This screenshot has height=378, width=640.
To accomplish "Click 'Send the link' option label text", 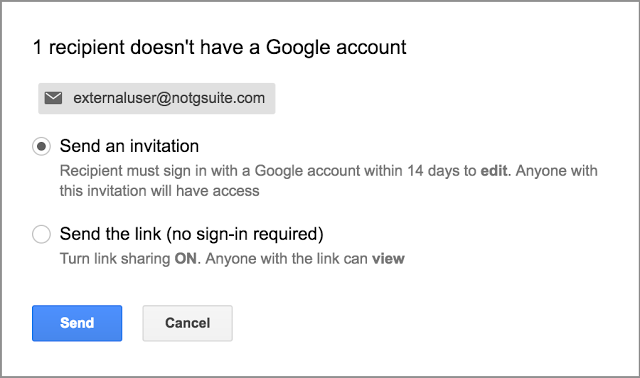I will pos(111,234).
